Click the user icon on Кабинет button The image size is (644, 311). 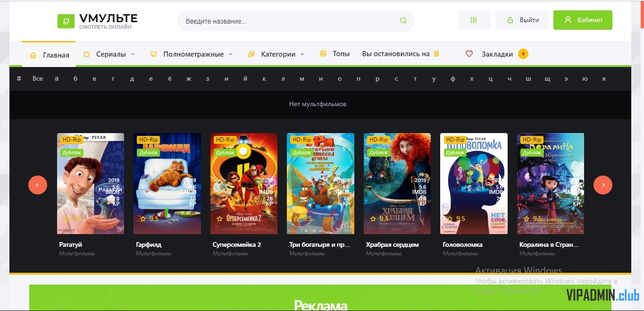[568, 20]
